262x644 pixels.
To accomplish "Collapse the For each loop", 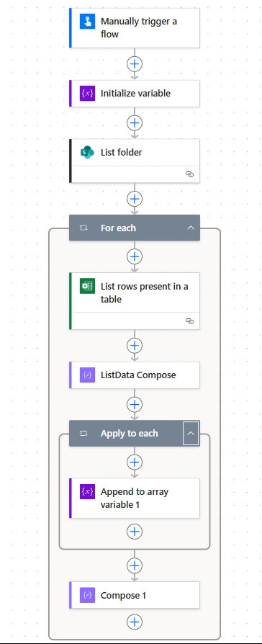I will pos(191,228).
